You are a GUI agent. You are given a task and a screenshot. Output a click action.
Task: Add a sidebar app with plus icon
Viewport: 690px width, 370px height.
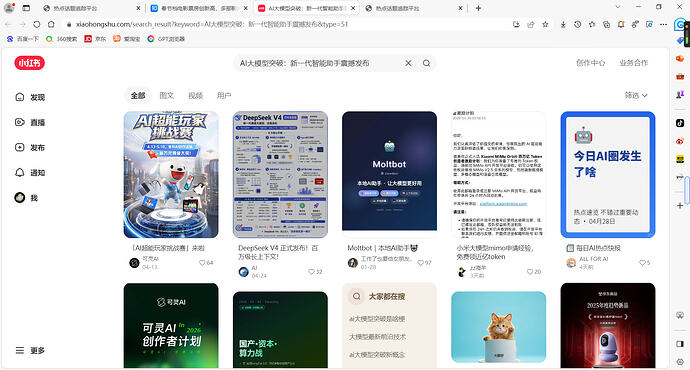coord(680,205)
